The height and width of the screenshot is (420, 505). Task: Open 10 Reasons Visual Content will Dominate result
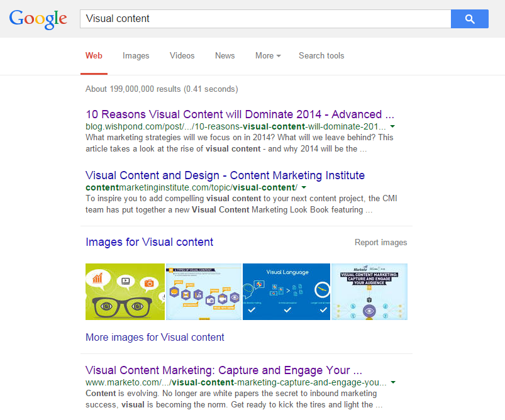(x=240, y=114)
